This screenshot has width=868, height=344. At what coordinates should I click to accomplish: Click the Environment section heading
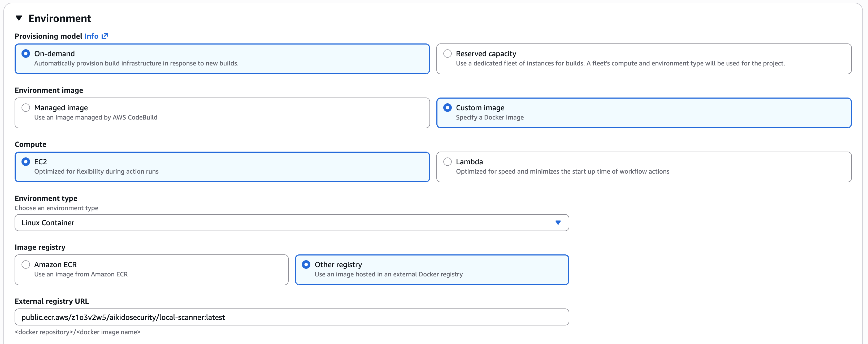[60, 18]
